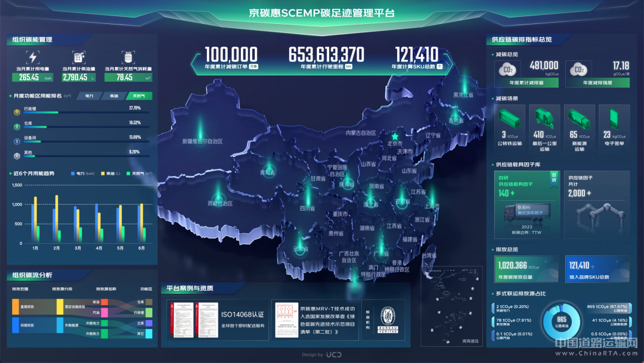This screenshot has height=363, width=644.
Task: Select the 电力 tab in energy ranking
Action: (89, 96)
